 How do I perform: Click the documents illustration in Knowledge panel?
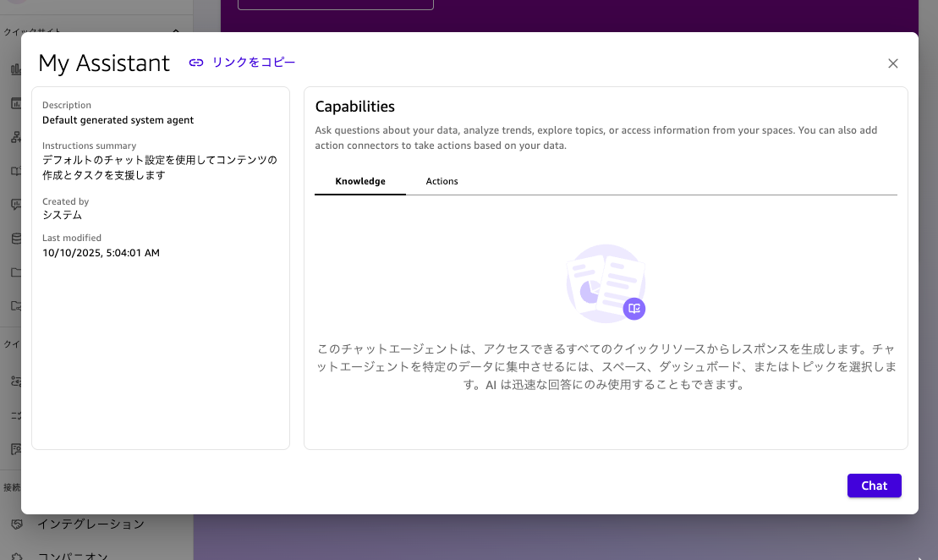coord(604,282)
